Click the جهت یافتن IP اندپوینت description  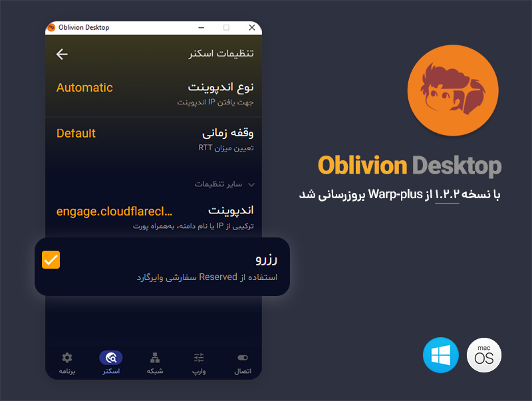coord(215,102)
